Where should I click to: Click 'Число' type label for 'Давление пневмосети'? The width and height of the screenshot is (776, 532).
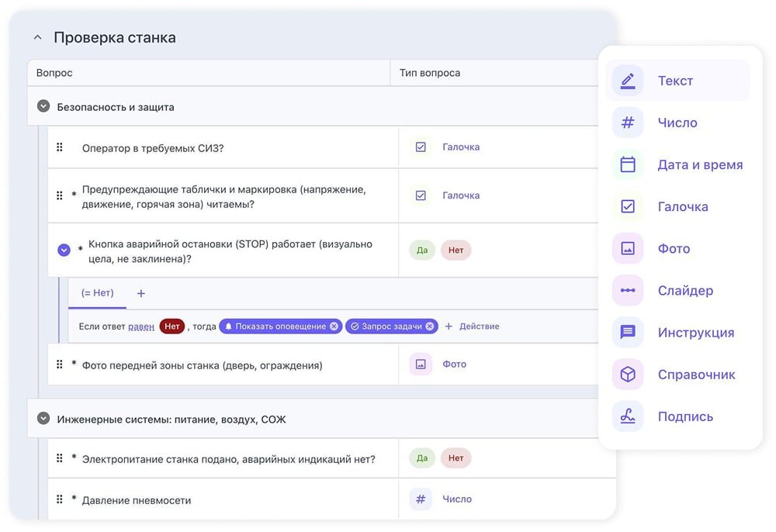coord(457,499)
